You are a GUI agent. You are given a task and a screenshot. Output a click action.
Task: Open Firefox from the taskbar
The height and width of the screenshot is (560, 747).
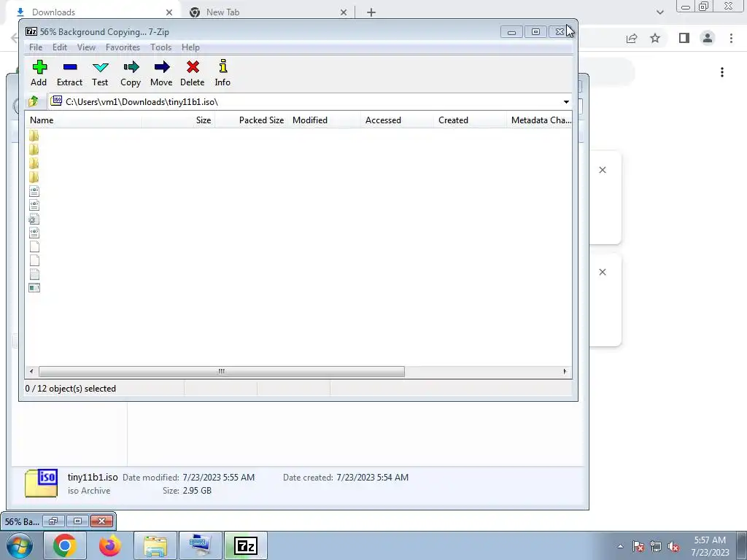click(110, 545)
